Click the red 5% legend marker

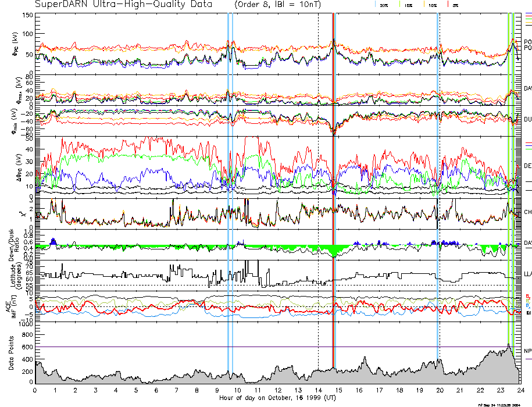click(448, 5)
